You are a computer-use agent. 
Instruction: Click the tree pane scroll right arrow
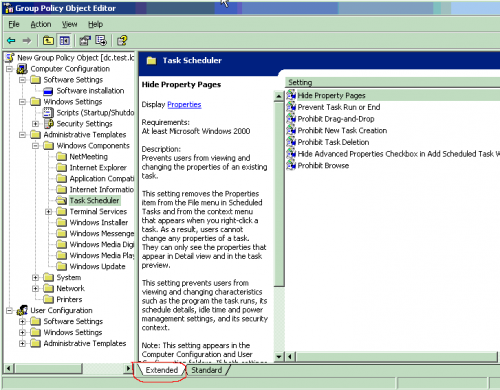click(x=128, y=368)
